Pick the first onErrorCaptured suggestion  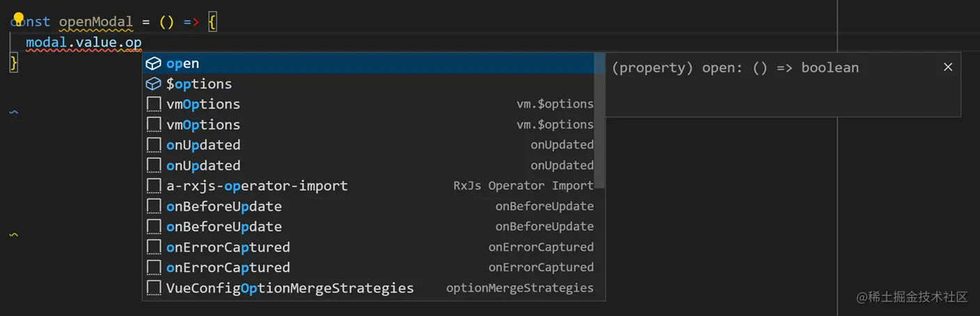(x=228, y=247)
